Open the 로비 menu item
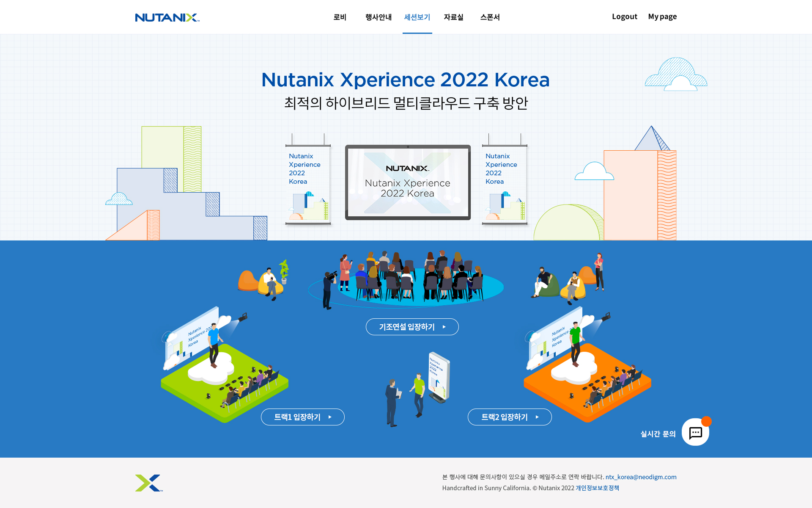Image resolution: width=812 pixels, height=508 pixels. pos(340,17)
